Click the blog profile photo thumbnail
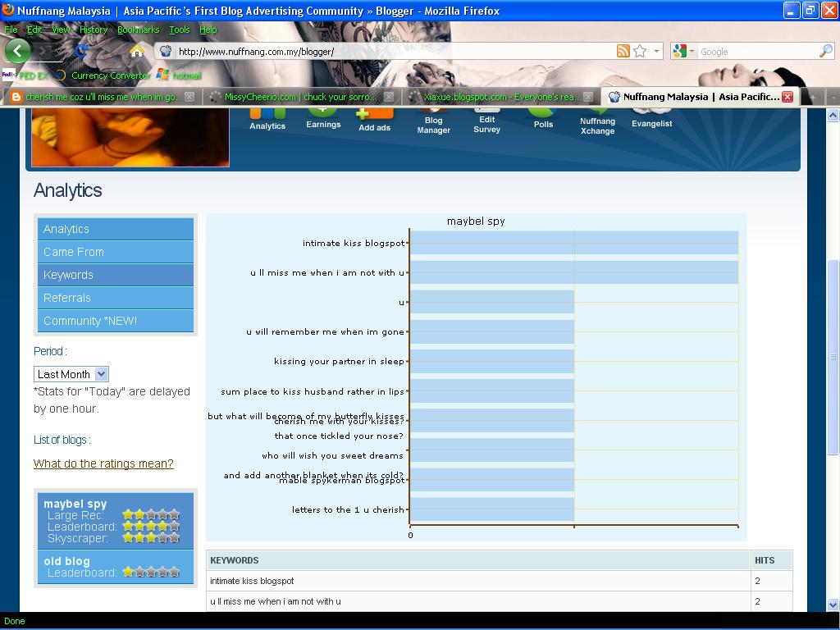Screen dimensions: 840x630 130,138
